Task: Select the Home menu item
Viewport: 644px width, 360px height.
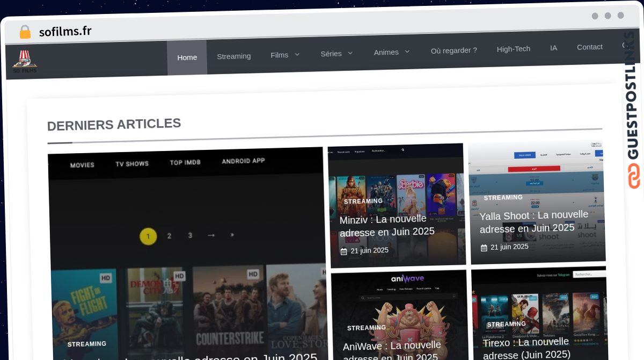Action: [x=187, y=57]
